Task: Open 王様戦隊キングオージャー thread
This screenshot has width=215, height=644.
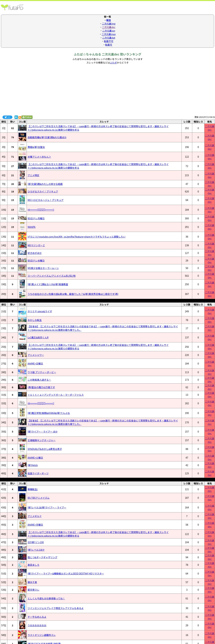Action: pos(42,440)
